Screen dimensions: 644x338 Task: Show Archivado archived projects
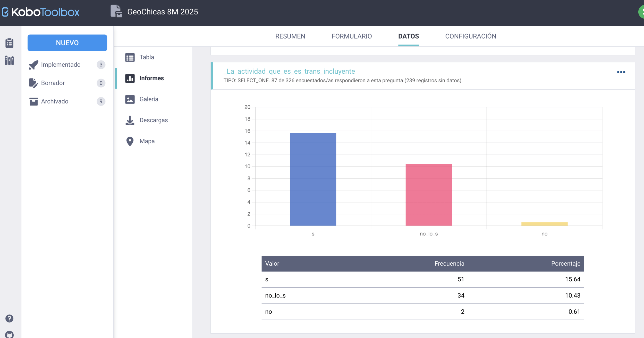55,101
